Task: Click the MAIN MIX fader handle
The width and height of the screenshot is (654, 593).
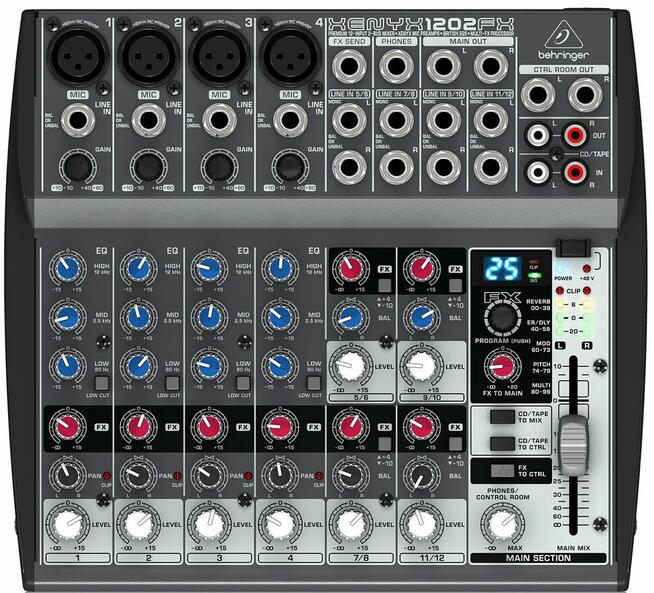Action: [x=570, y=440]
